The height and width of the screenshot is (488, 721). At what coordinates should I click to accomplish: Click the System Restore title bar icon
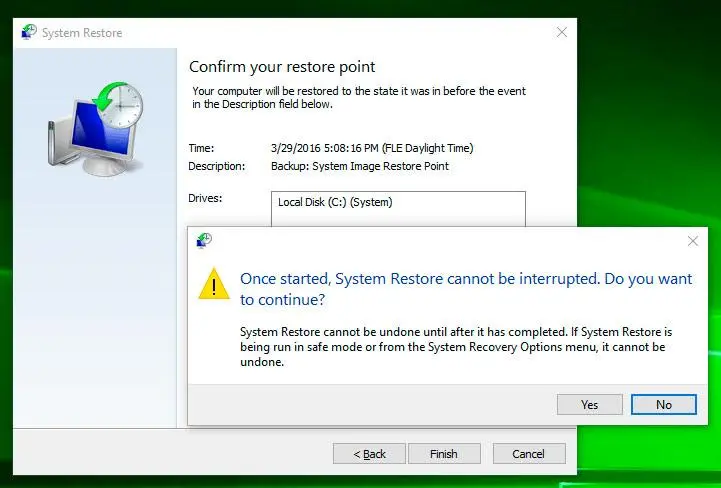click(x=28, y=32)
